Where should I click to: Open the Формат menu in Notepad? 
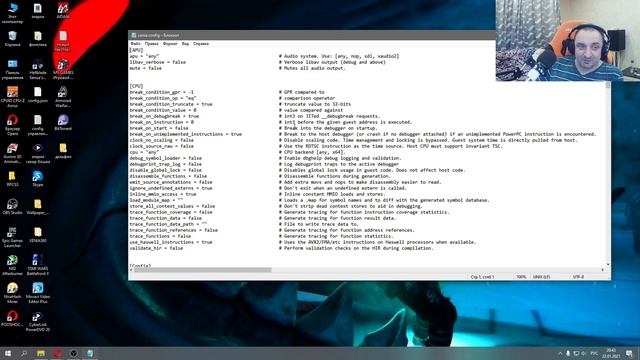[x=170, y=43]
